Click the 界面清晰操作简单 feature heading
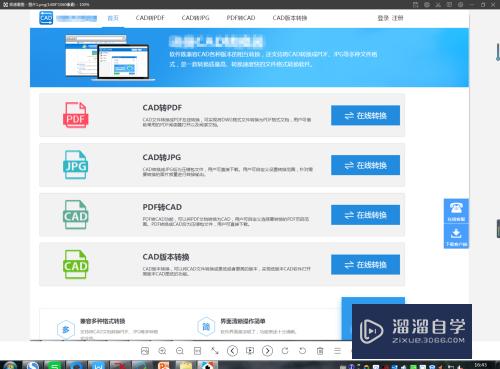The height and width of the screenshot is (369, 500). pyautogui.click(x=243, y=321)
